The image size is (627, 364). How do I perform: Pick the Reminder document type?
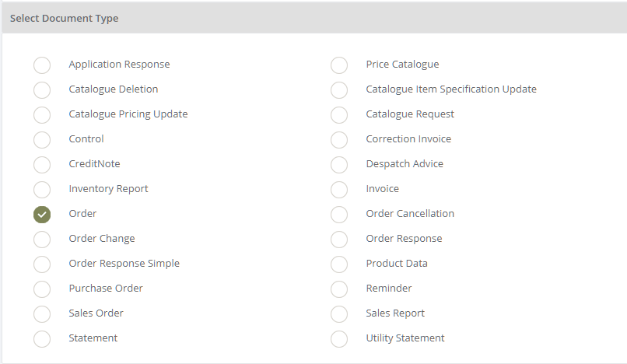pyautogui.click(x=339, y=289)
